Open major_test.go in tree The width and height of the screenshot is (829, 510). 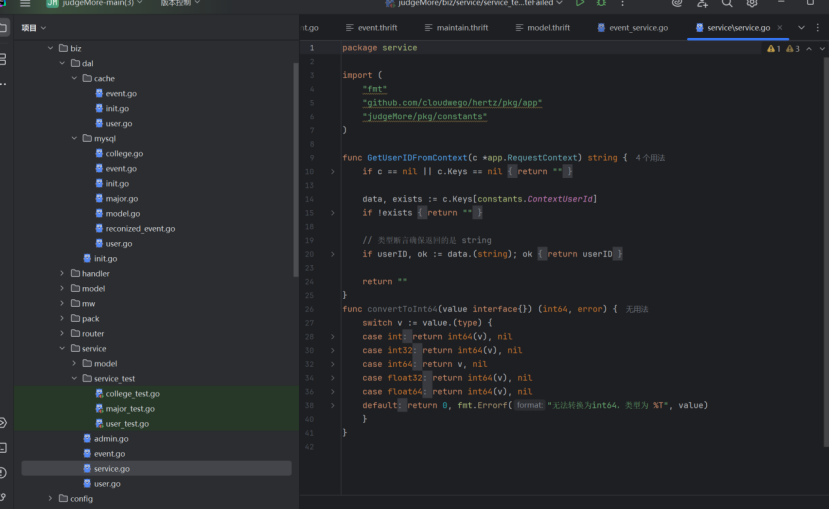pyautogui.click(x=130, y=409)
